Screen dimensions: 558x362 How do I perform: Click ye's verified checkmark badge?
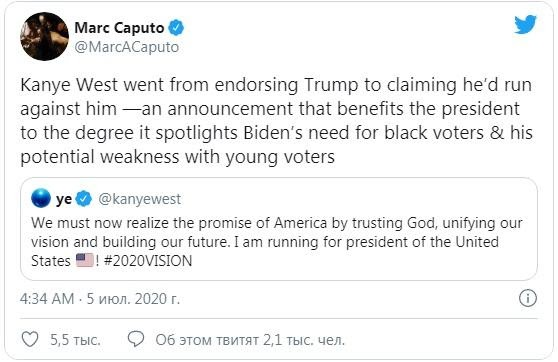tap(84, 198)
